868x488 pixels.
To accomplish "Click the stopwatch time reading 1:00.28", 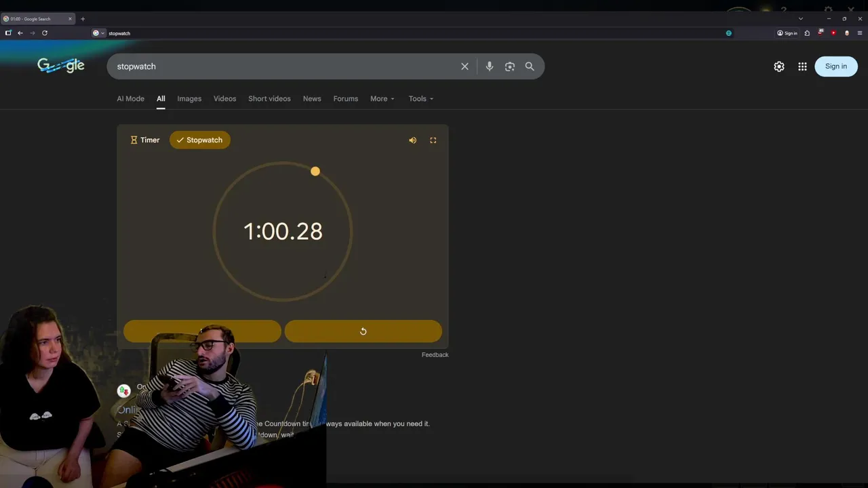I will [283, 232].
